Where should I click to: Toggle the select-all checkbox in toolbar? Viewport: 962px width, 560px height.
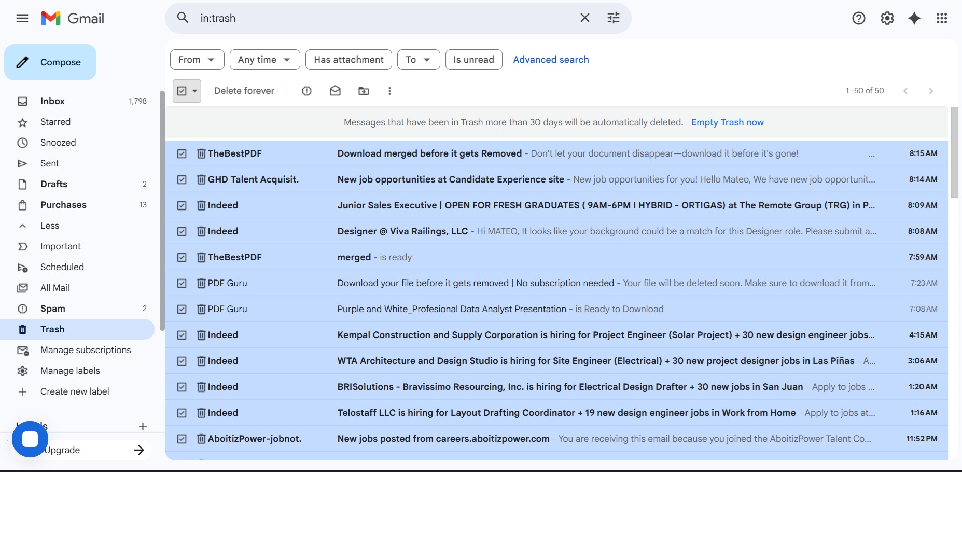(182, 91)
